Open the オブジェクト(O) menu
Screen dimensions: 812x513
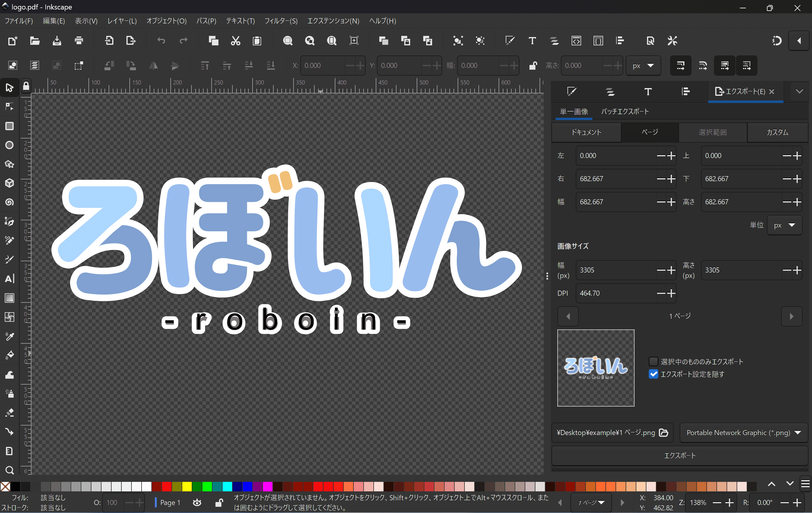(166, 21)
